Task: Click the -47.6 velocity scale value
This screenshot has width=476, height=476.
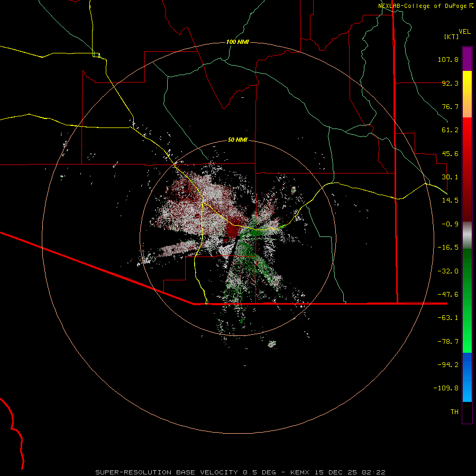Action: click(x=448, y=295)
